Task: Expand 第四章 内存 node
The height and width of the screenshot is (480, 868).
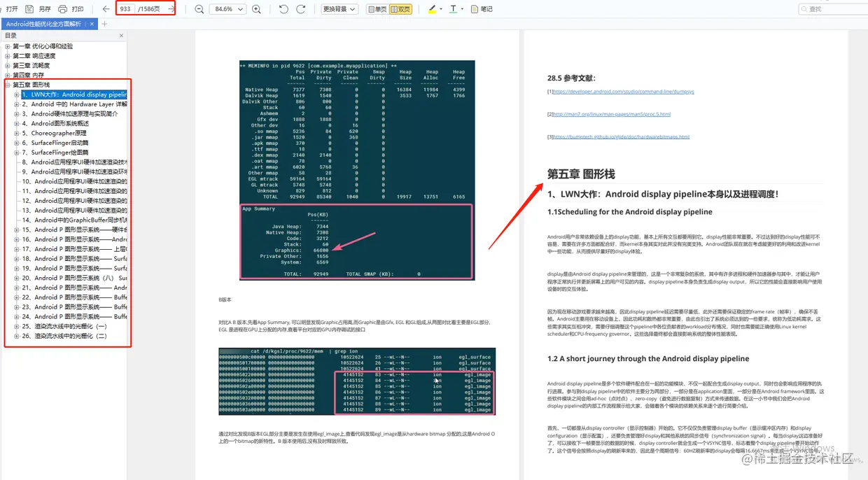Action: pos(8,75)
